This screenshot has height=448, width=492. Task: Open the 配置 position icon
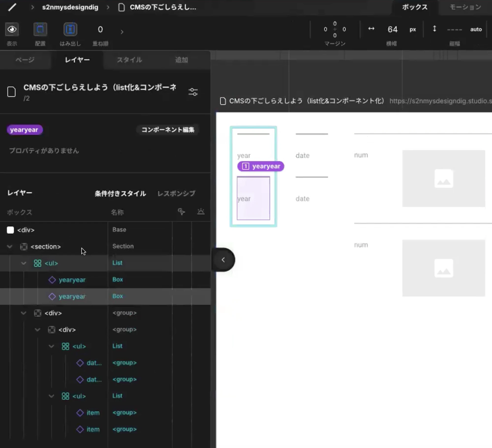(40, 30)
